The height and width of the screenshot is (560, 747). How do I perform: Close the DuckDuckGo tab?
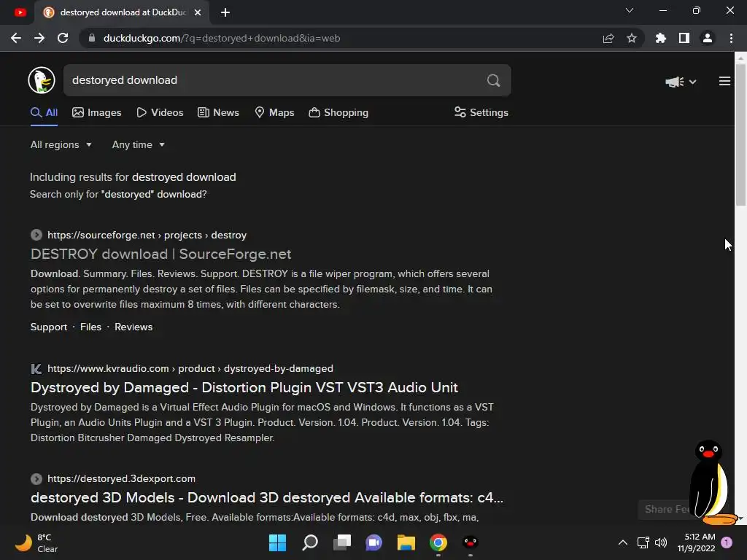pyautogui.click(x=198, y=12)
